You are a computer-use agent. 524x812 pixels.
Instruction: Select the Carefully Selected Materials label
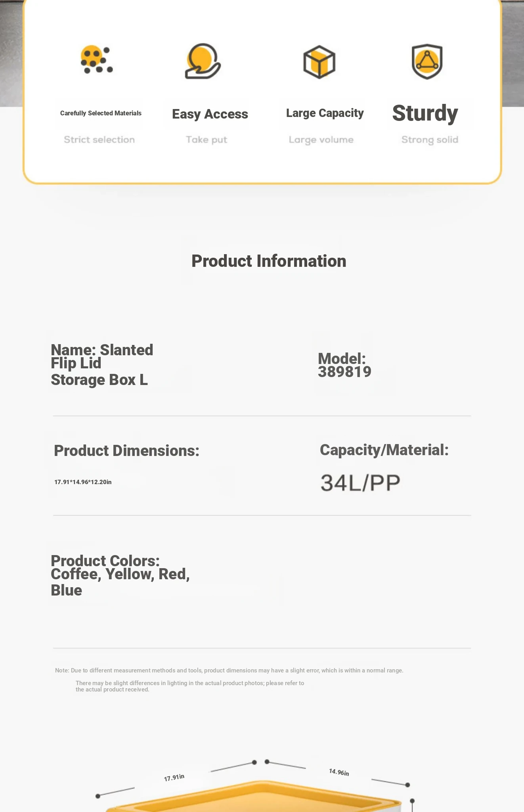[x=101, y=113]
